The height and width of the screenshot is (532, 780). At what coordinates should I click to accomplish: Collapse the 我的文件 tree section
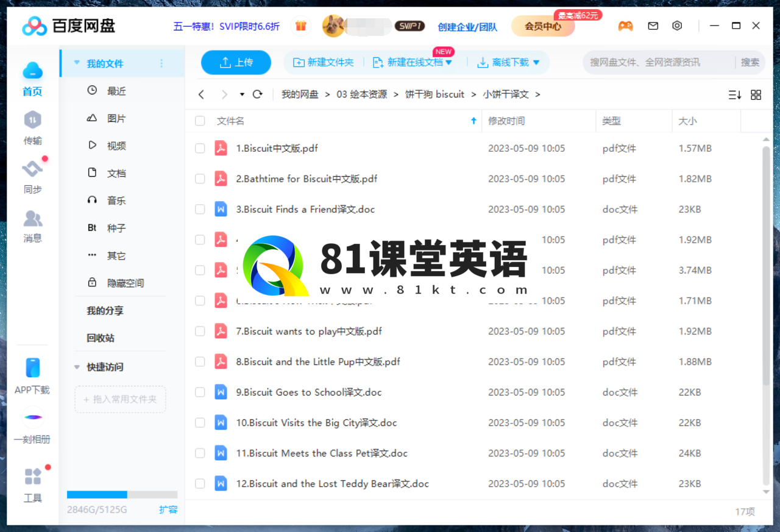[77, 63]
